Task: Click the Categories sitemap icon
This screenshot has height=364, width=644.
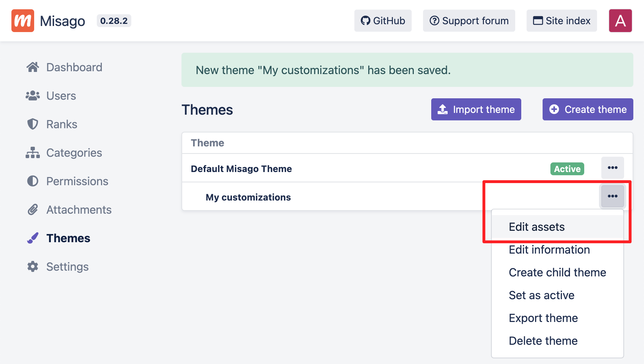Action: pos(33,152)
